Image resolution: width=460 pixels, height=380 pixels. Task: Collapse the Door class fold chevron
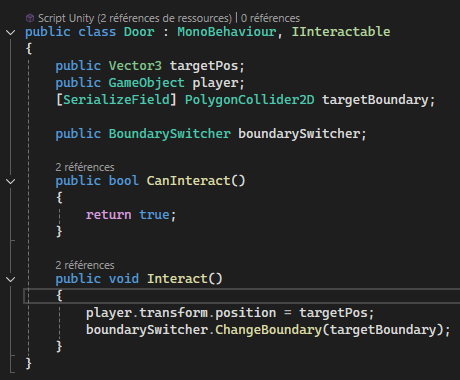coord(11,32)
